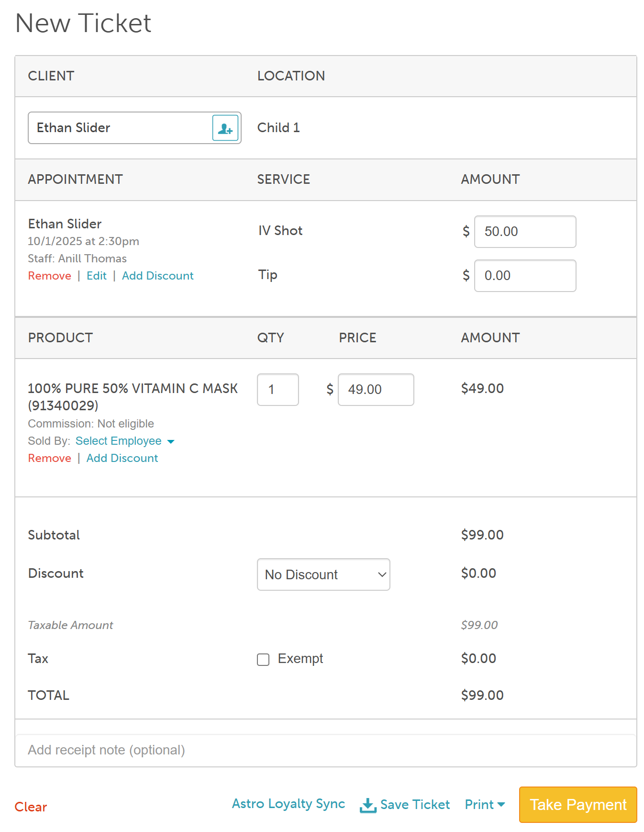Screen dimensions: 644x832
Task: Click the Clear link
Action: pyautogui.click(x=31, y=807)
